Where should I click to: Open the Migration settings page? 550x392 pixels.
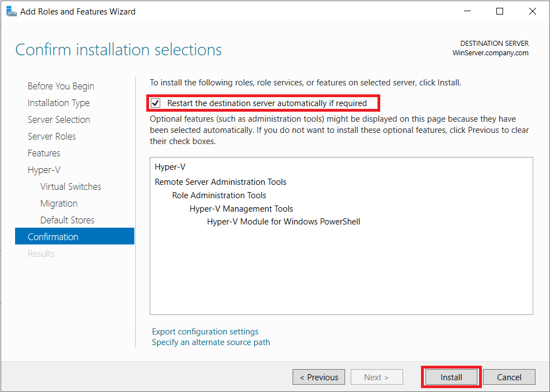click(x=59, y=203)
